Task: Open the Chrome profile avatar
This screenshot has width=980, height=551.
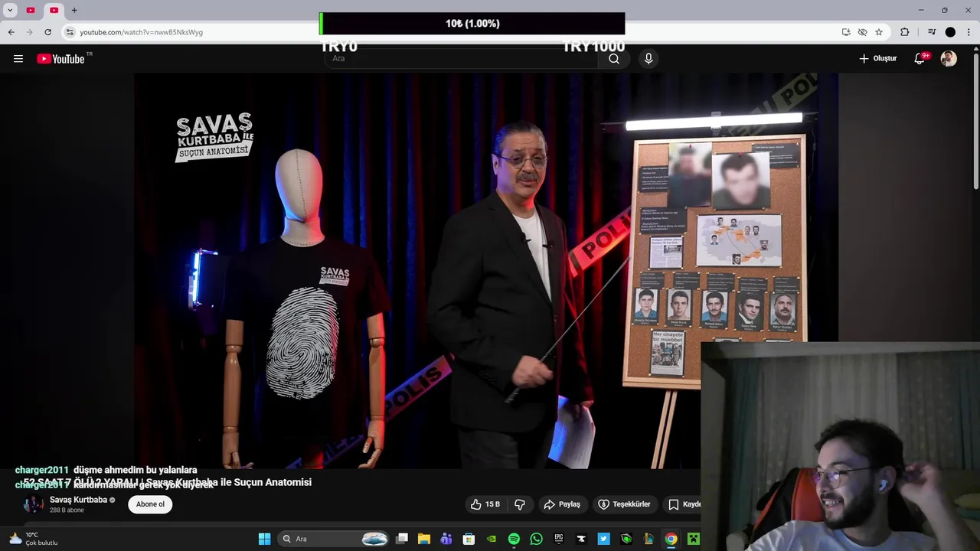Action: [950, 32]
